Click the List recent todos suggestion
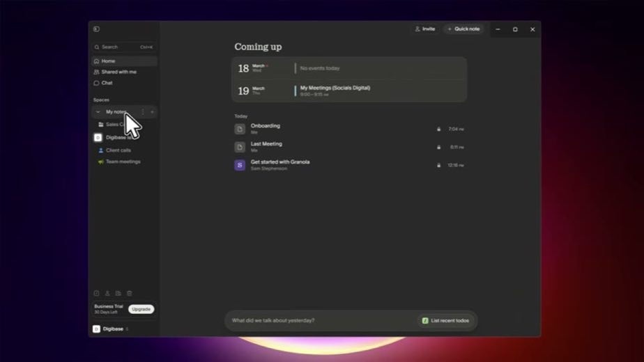 tap(445, 320)
